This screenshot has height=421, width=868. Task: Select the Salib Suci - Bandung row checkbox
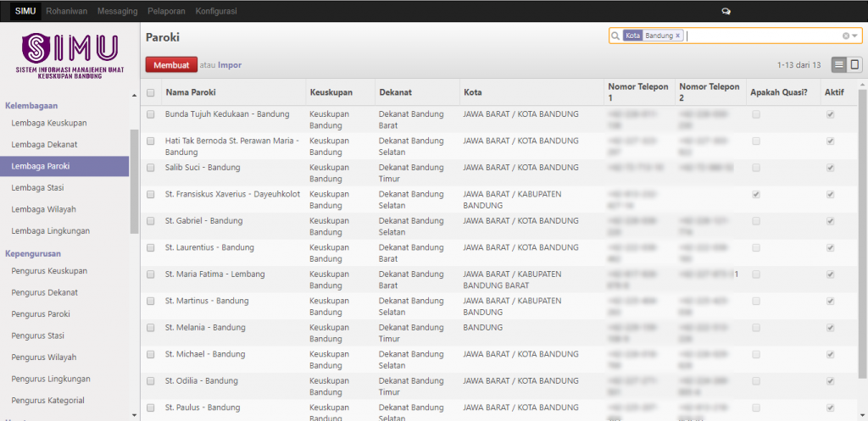point(151,168)
